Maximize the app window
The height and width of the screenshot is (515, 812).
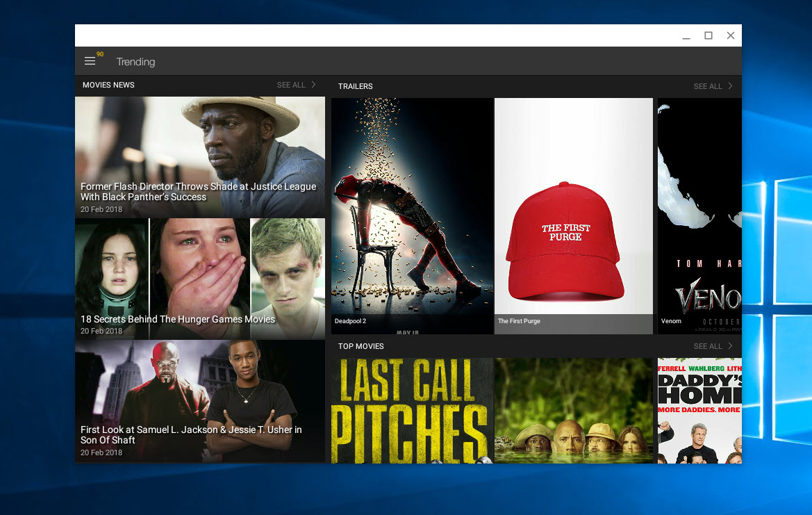(x=709, y=35)
